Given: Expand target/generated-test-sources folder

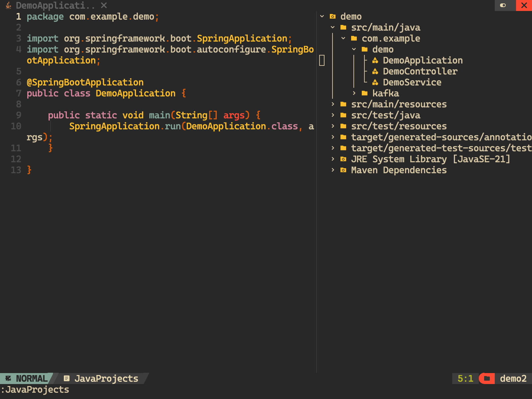Looking at the screenshot, I should point(332,148).
